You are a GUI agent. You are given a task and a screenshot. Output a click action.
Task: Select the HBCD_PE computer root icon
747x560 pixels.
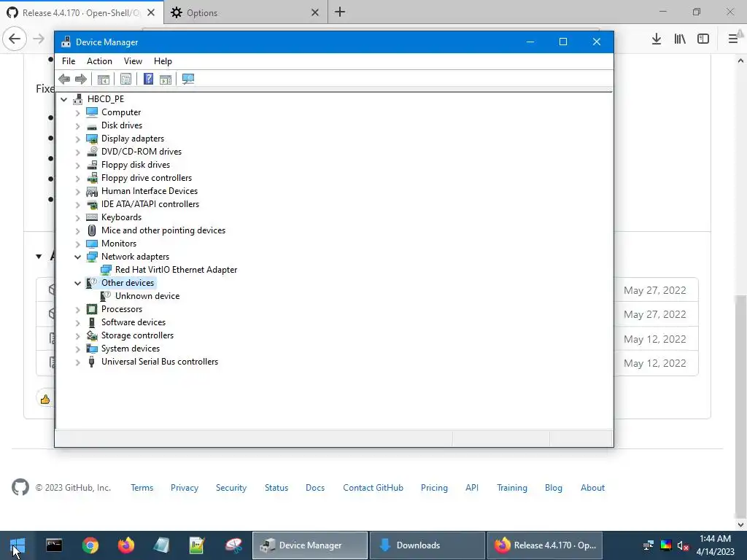77,99
